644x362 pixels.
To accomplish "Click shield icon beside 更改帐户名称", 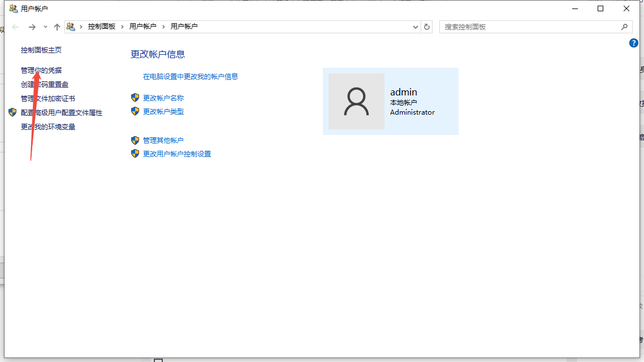I will coord(135,98).
